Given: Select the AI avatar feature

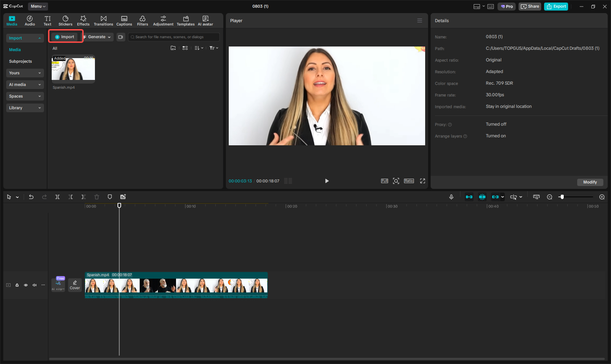Looking at the screenshot, I should pyautogui.click(x=205, y=20).
